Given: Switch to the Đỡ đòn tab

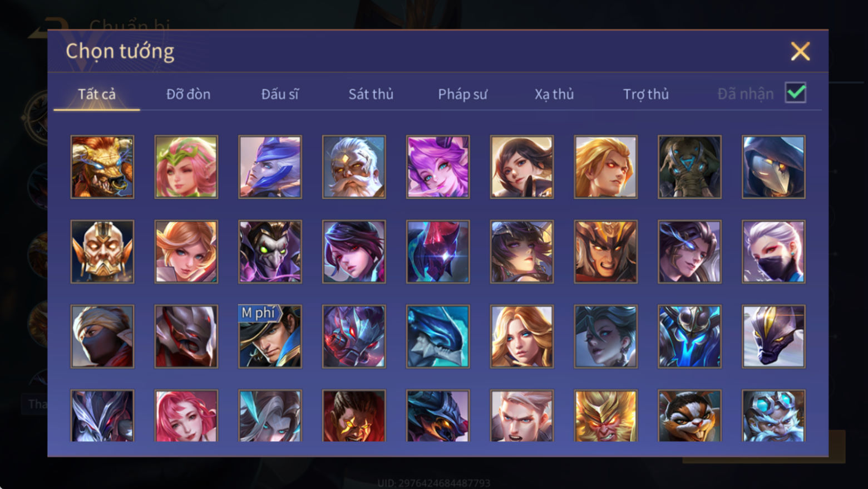Looking at the screenshot, I should (189, 94).
